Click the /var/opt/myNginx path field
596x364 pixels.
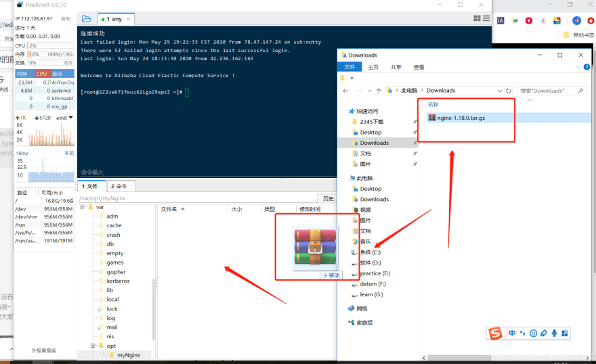pos(198,198)
